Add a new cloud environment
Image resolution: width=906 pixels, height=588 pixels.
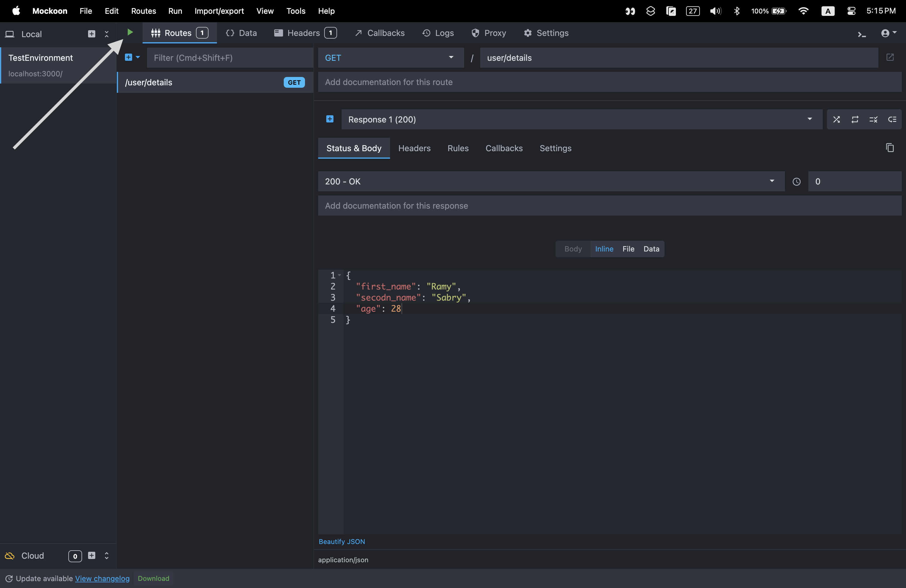(91, 556)
